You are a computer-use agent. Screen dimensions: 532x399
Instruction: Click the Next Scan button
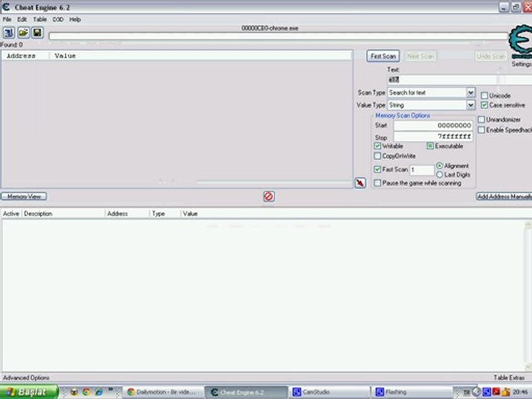pos(421,57)
